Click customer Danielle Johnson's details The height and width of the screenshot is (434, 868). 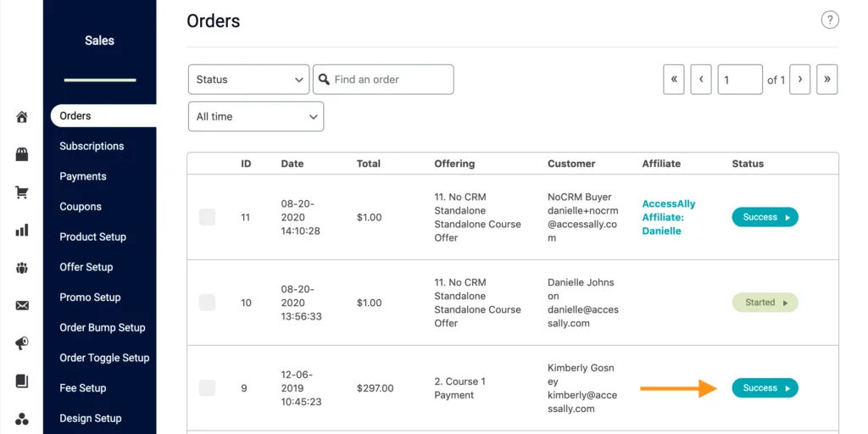[x=583, y=303]
